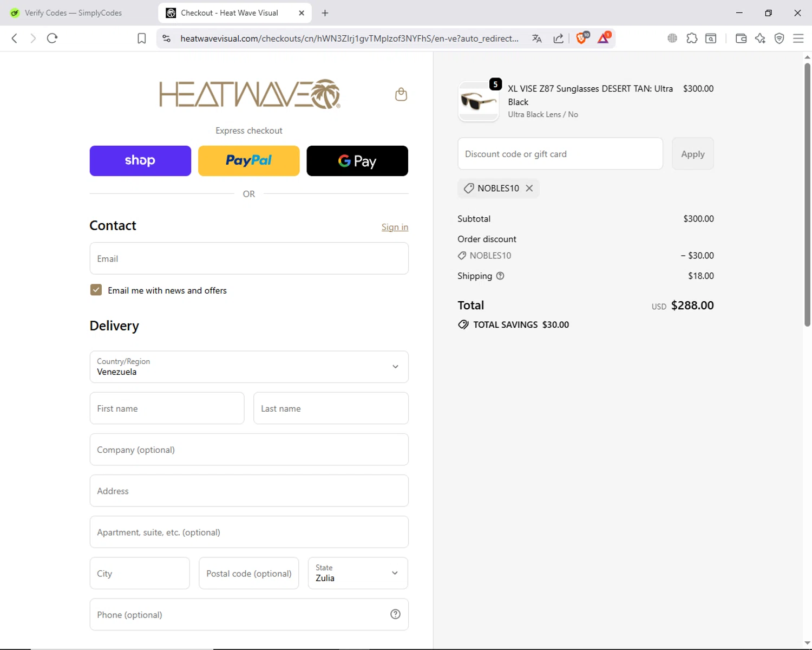Click the Last name field

tap(331, 408)
